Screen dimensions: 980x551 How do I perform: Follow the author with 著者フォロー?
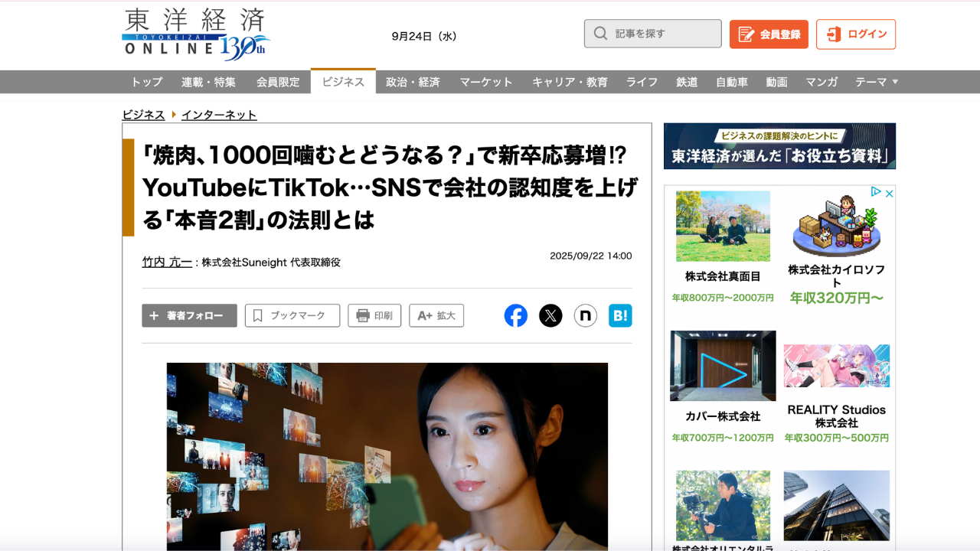(189, 315)
